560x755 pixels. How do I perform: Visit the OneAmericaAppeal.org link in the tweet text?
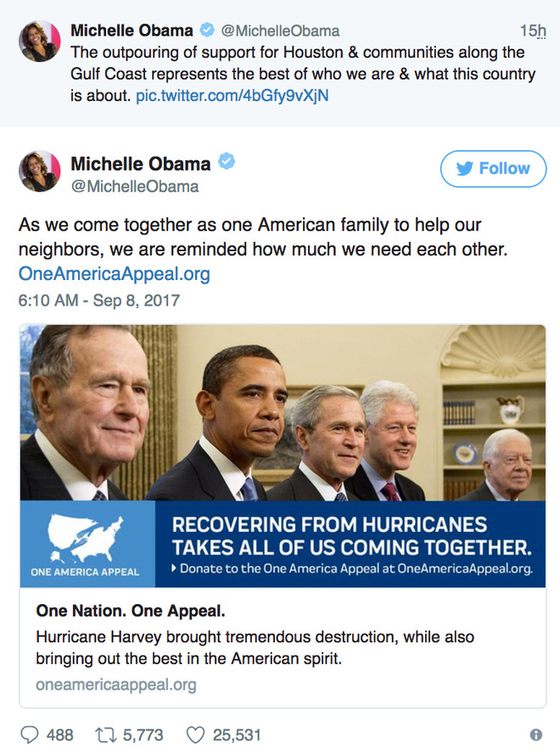114,273
